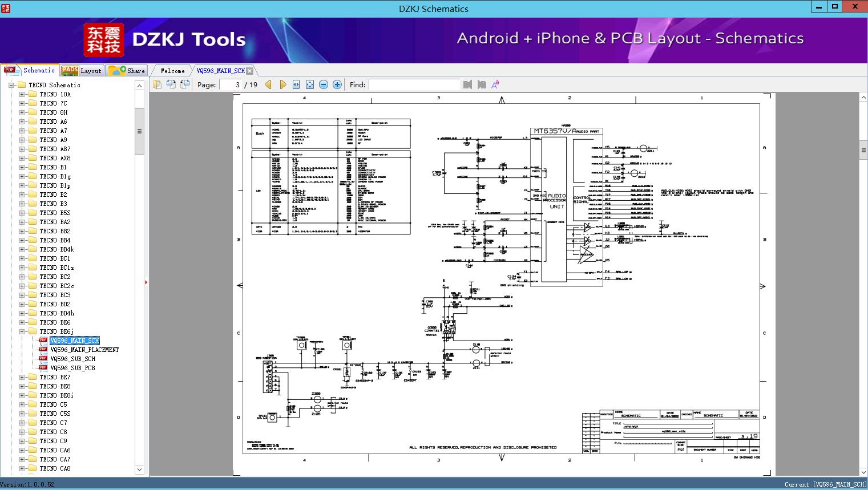The image size is (868, 490).
Task: Zoom out with the minus icon
Action: [x=324, y=84]
